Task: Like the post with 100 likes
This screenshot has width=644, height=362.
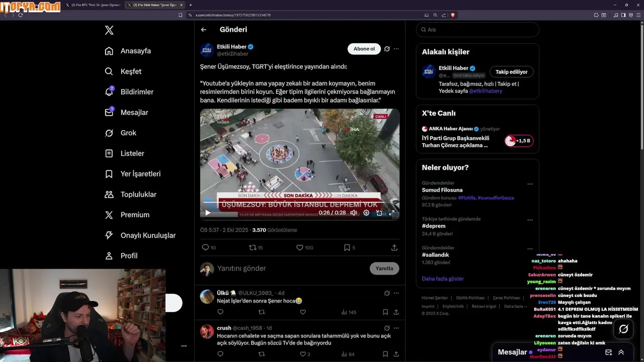Action: pos(304,247)
